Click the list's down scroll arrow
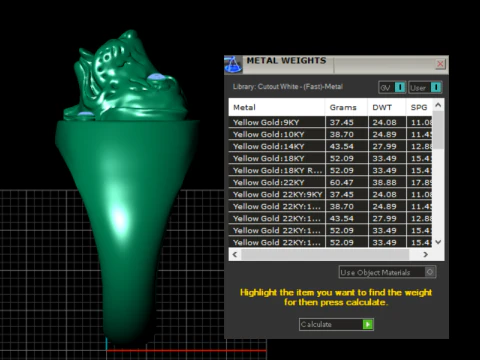Screen dimensions: 480x360 tap(438, 242)
